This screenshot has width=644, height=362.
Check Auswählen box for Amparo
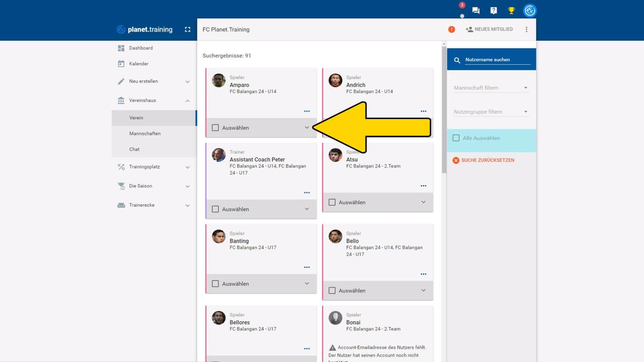pos(216,128)
